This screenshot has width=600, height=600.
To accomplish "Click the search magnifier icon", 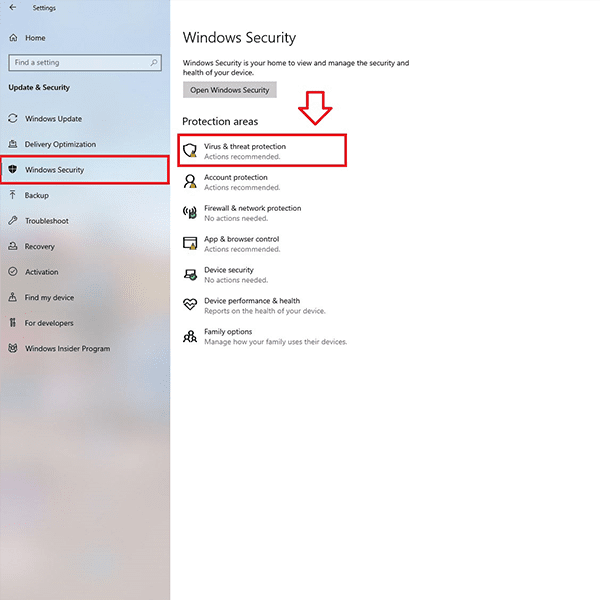I will (154, 62).
